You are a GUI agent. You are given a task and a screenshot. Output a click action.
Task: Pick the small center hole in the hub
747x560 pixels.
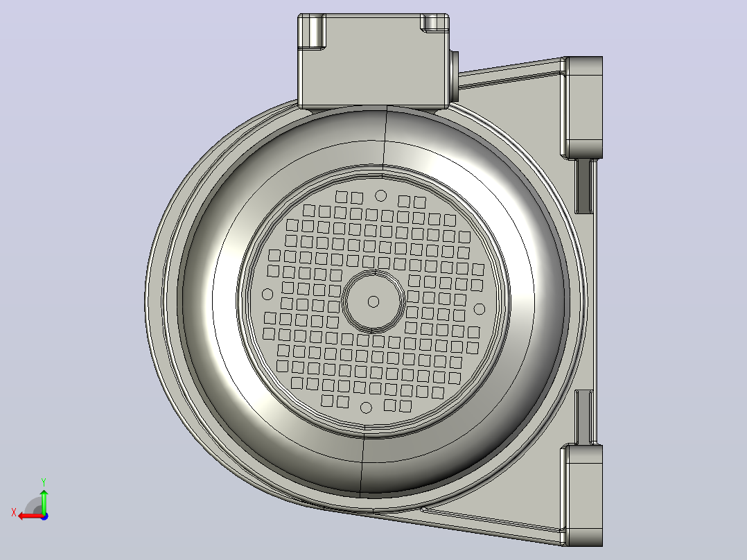(373, 301)
